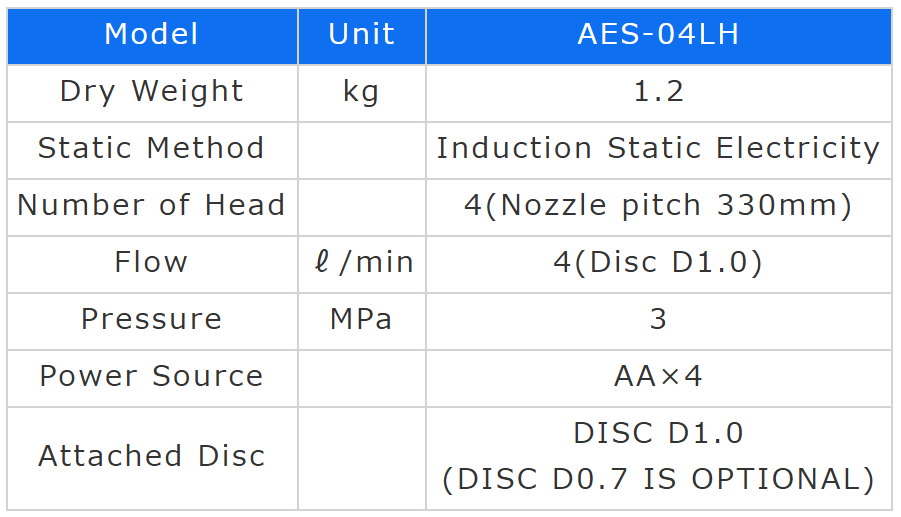The image size is (901, 517).
Task: Click the Flow row label
Action: click(x=152, y=263)
